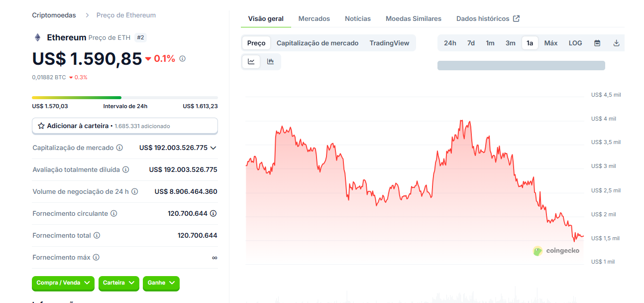Click the gray loading bar below time ranges

click(521, 65)
